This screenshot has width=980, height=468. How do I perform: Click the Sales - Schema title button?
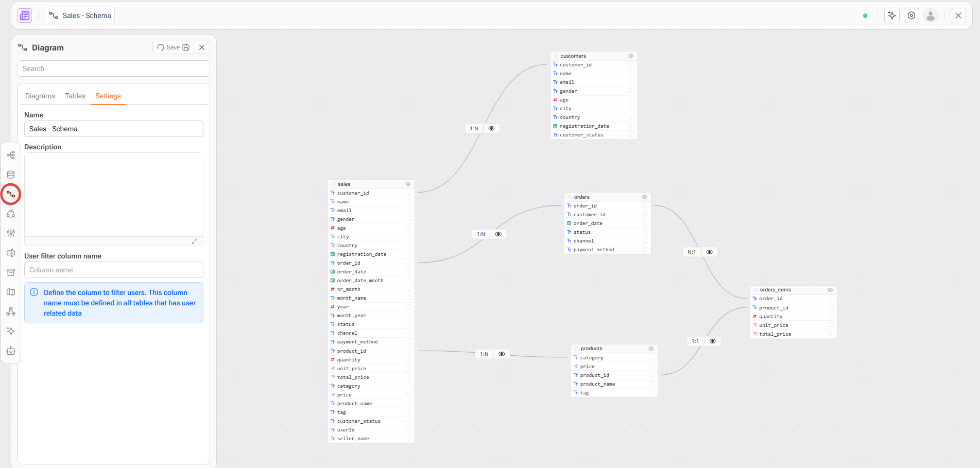pos(80,15)
